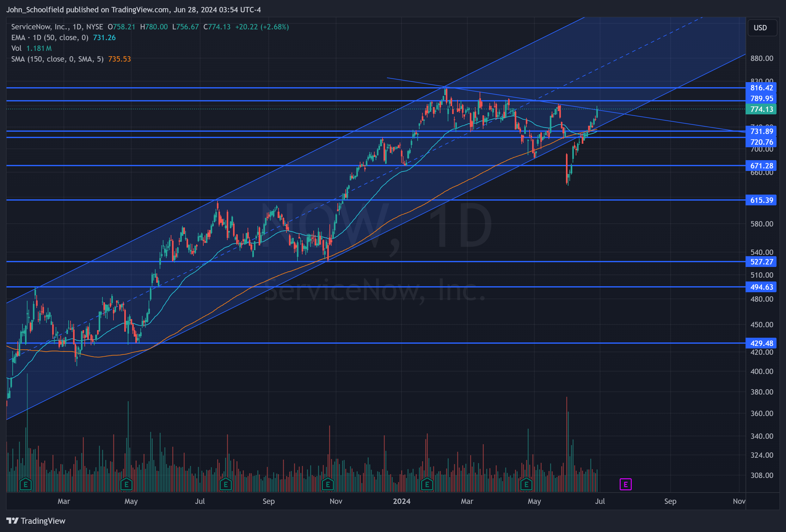The image size is (786, 532).
Task: Click the 510.00 label on price axis
Action: click(762, 275)
